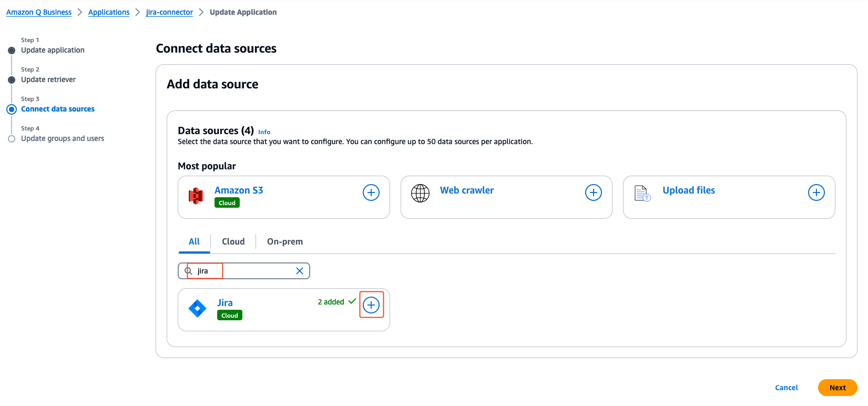This screenshot has height=406, width=868.
Task: Click the search magnifier icon in the filter box
Action: [x=188, y=271]
